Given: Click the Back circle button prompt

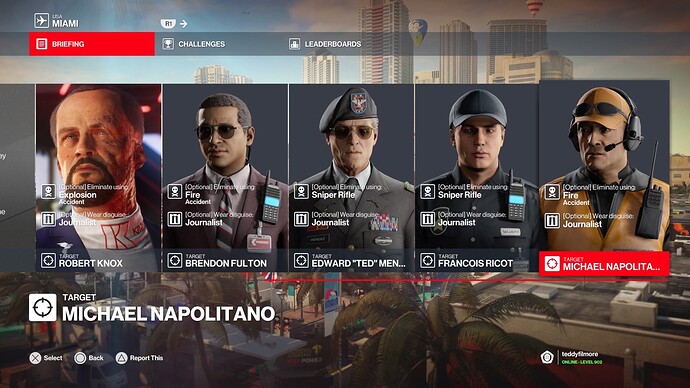Looking at the screenshot, I should click(89, 358).
